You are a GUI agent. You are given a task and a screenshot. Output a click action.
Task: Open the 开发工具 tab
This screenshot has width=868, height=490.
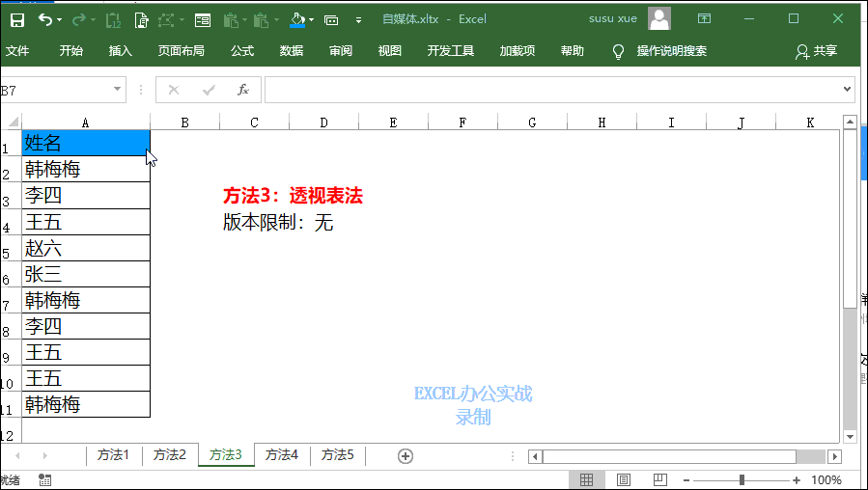[451, 51]
